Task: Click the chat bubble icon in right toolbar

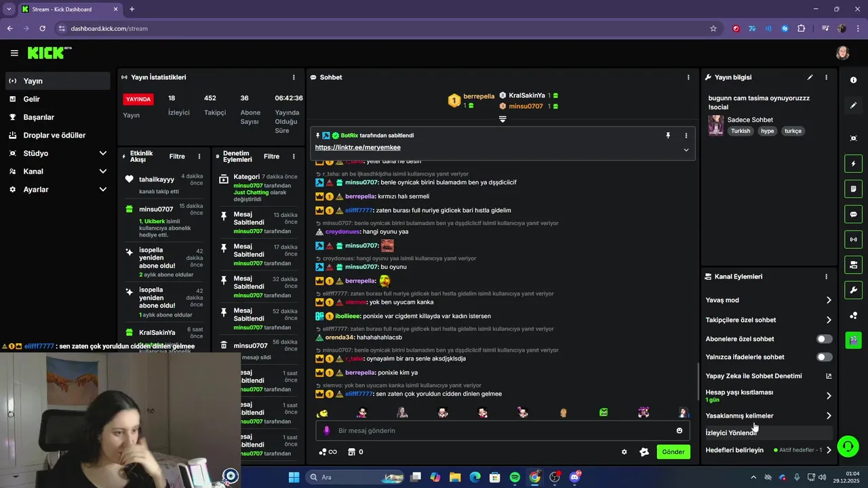Action: (853, 214)
